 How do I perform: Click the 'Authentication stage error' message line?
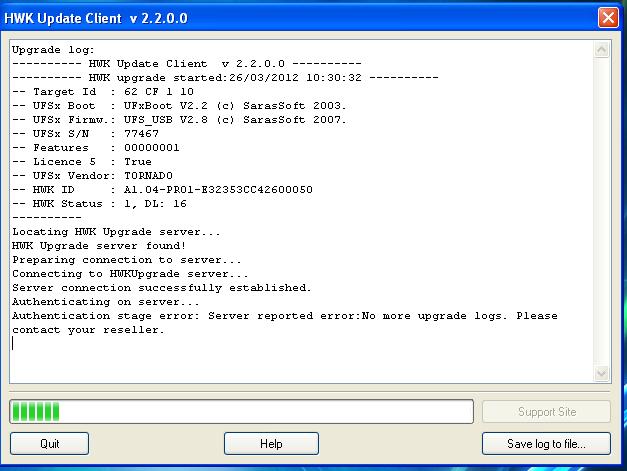pyautogui.click(x=285, y=316)
